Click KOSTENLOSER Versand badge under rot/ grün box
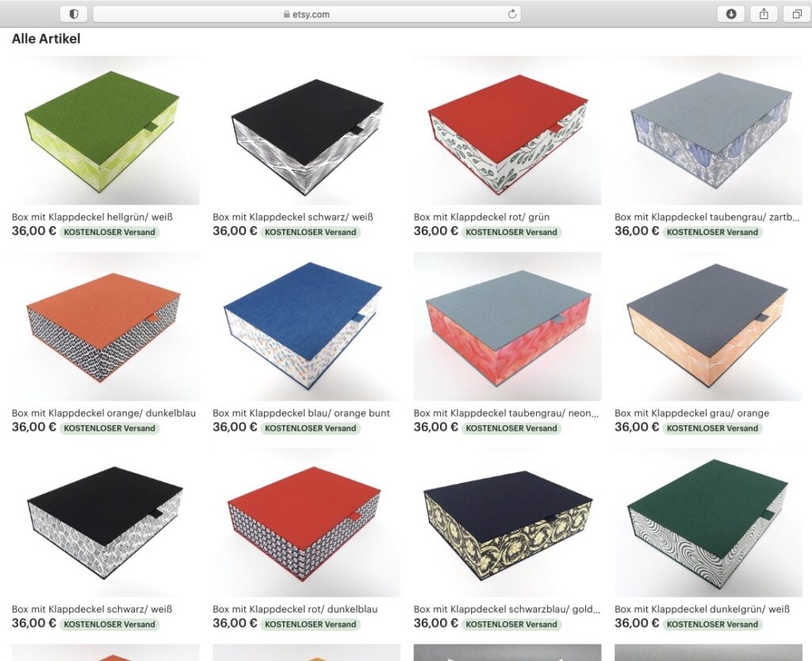The image size is (812, 661). 511,232
